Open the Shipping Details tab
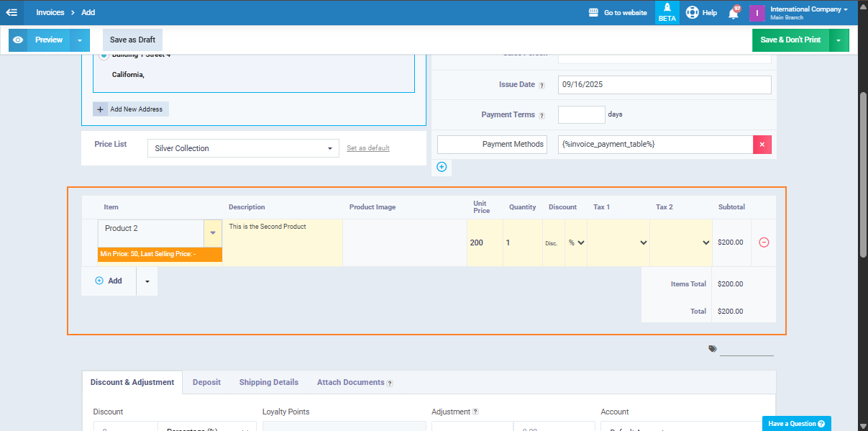 click(x=268, y=382)
